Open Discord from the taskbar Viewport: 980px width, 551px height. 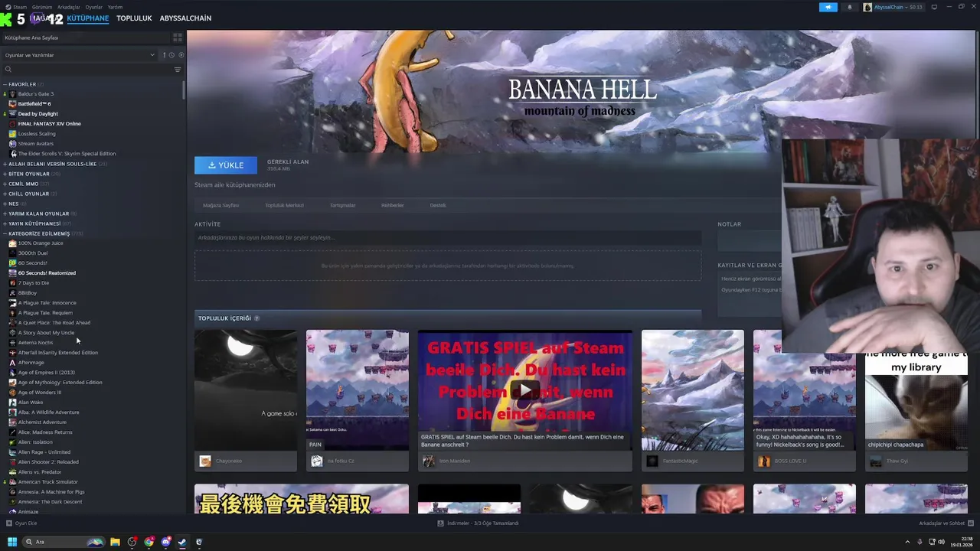[165, 542]
